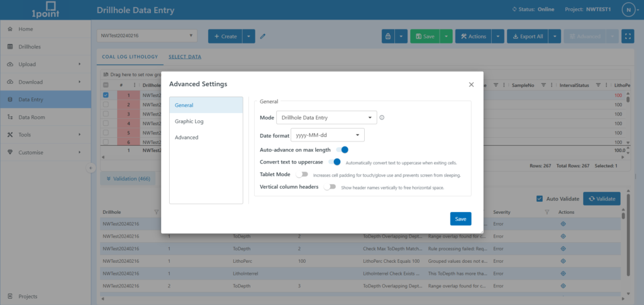Click the locate action icon in first validation row
This screenshot has height=305, width=644.
(x=563, y=224)
